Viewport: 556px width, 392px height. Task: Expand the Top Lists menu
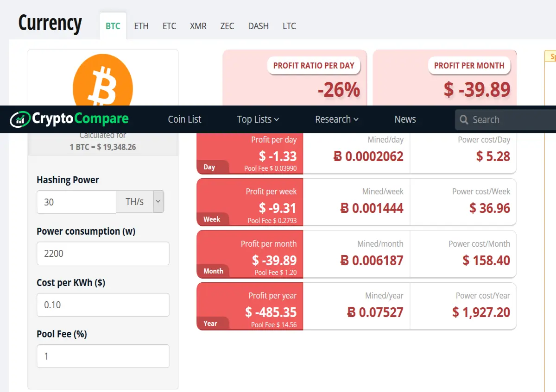coord(258,119)
